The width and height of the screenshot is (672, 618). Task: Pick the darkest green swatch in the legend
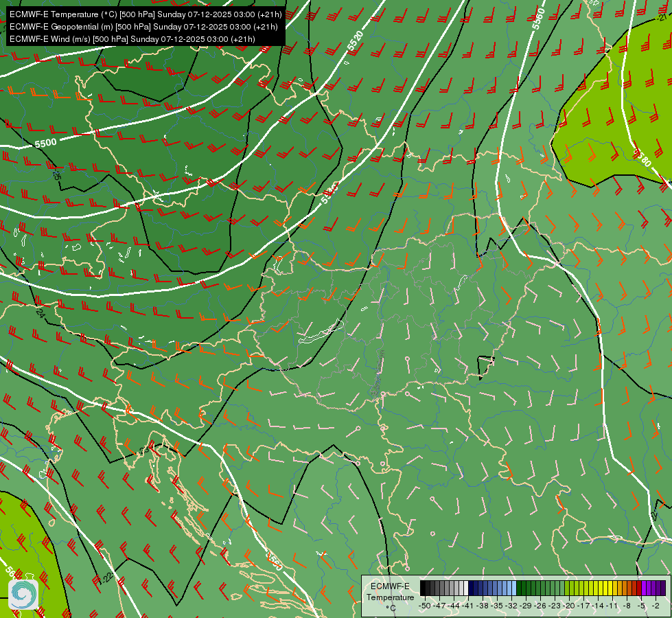[519, 588]
